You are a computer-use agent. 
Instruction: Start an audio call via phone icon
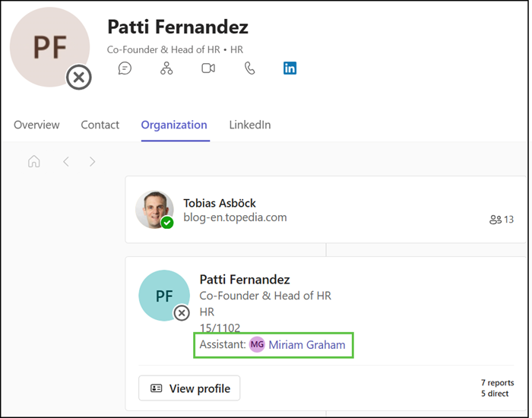[249, 68]
